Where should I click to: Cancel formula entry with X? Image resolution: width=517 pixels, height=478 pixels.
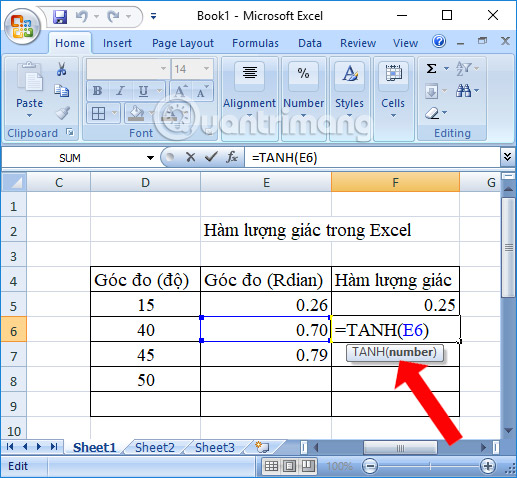191,157
